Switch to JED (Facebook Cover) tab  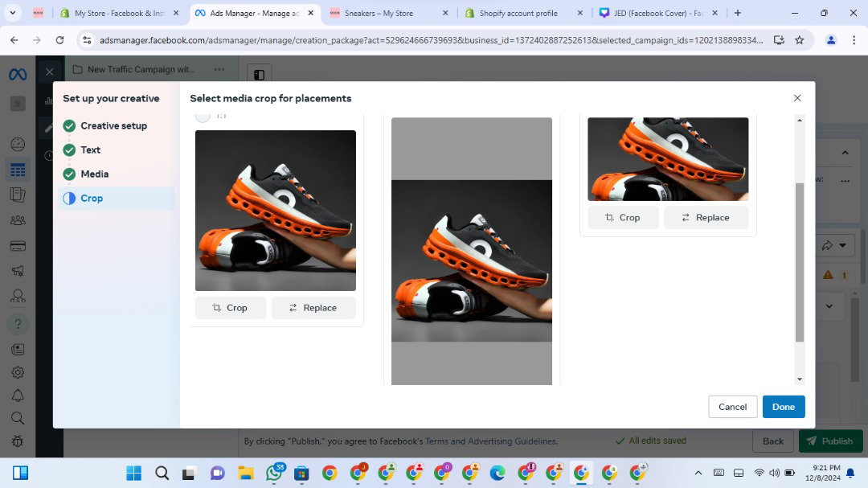tap(657, 13)
